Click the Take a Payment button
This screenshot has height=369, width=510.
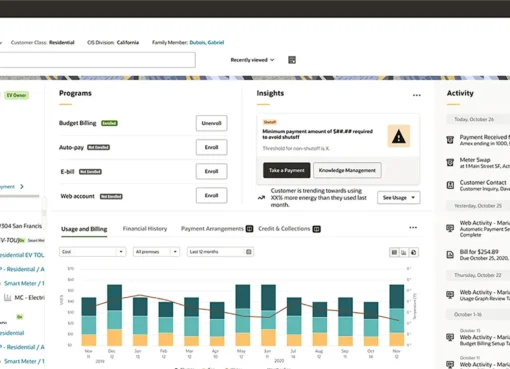287,170
